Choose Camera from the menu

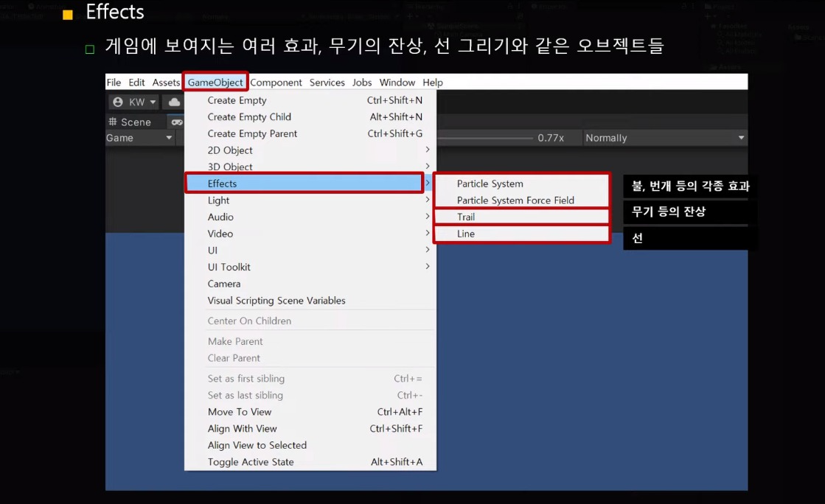point(310,284)
